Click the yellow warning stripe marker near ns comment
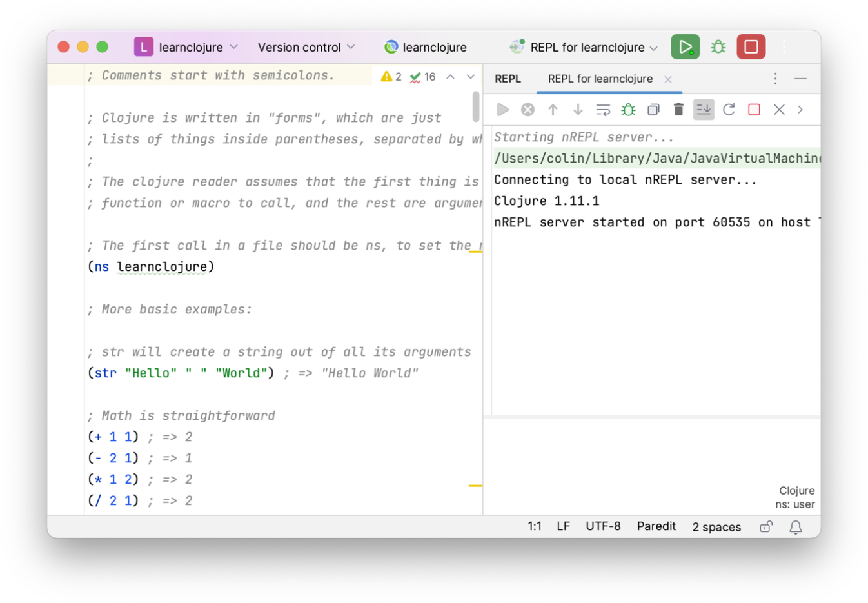868x603 pixels. (x=475, y=251)
